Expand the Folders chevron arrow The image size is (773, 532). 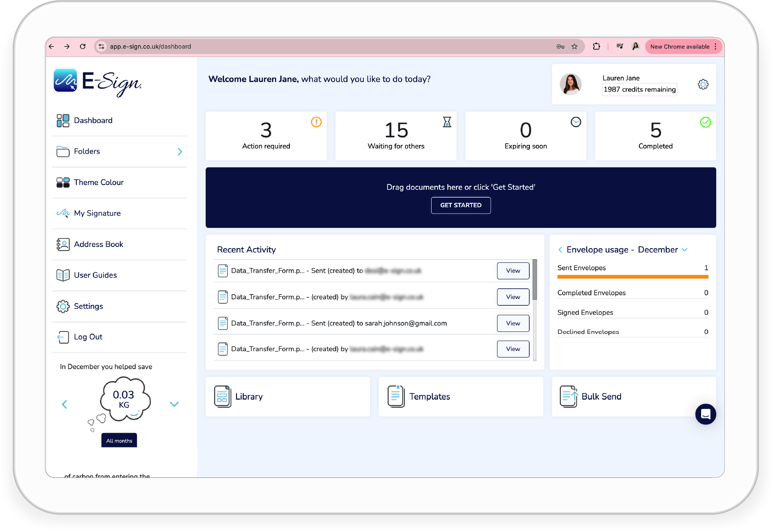[x=180, y=152]
